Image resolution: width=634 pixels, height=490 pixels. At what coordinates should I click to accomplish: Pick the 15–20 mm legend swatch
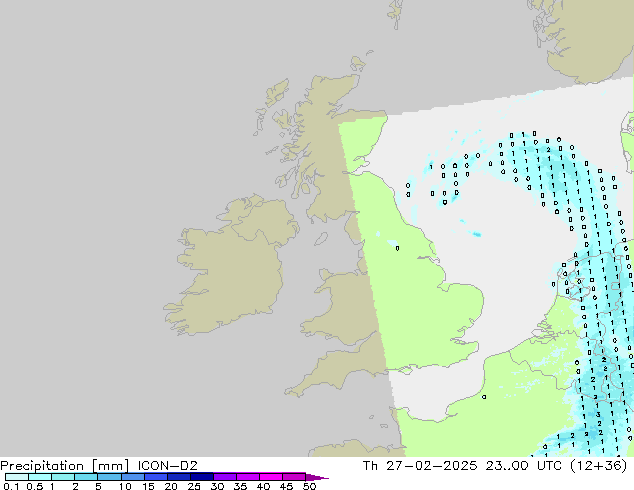click(155, 477)
